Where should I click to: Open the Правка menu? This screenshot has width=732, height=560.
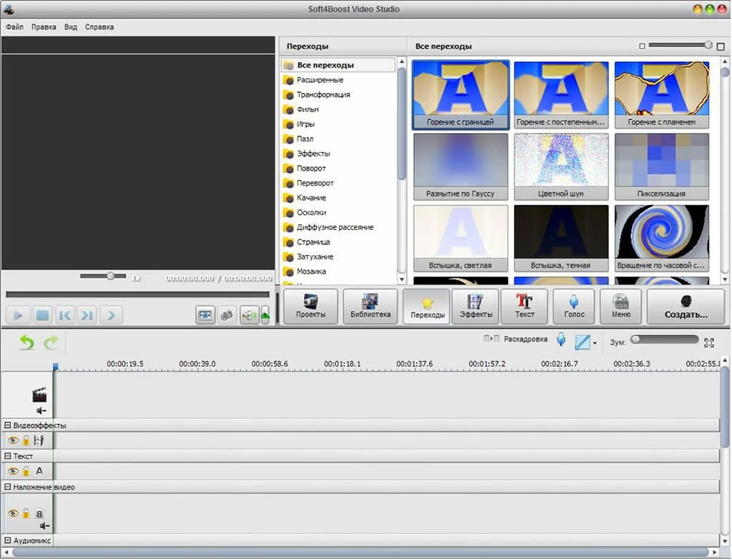[44, 27]
